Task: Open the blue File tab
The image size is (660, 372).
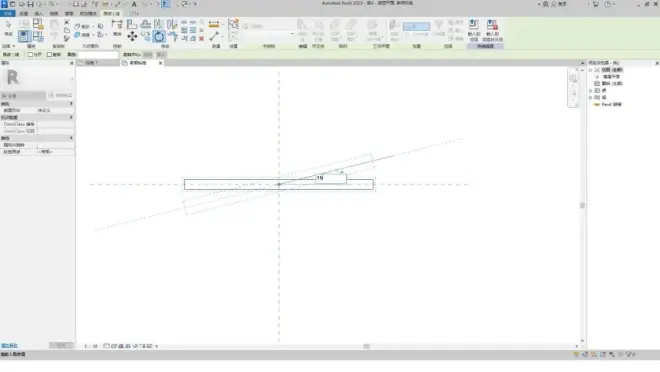Action: click(x=8, y=13)
